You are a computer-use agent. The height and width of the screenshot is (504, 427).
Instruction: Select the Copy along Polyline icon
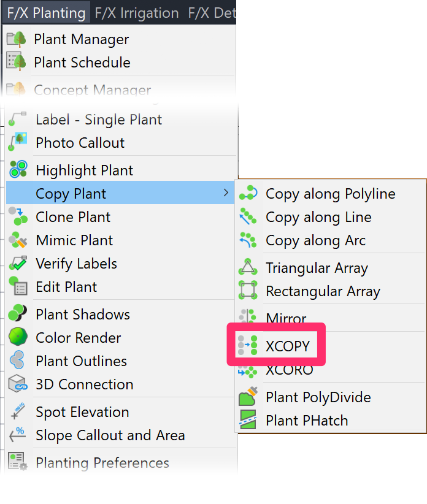(248, 193)
